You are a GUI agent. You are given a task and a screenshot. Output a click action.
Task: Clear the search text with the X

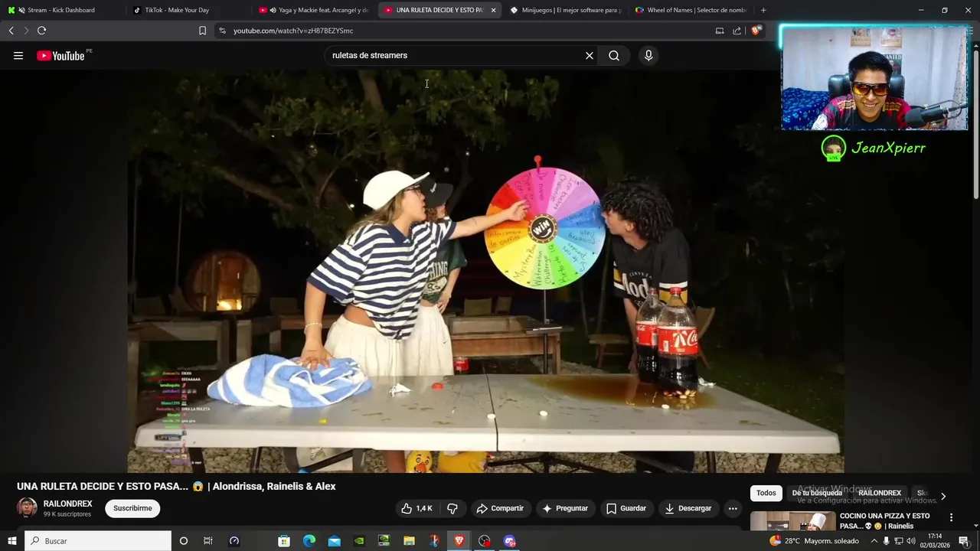click(x=590, y=55)
